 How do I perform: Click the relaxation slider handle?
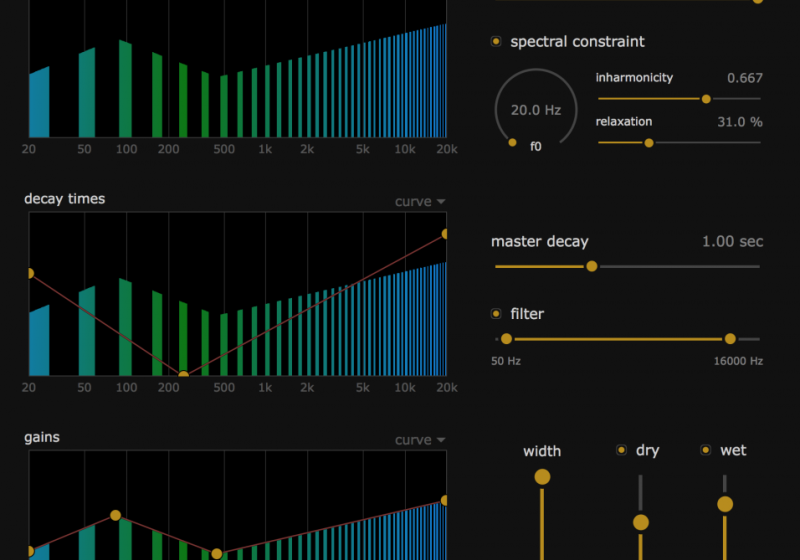click(x=648, y=143)
